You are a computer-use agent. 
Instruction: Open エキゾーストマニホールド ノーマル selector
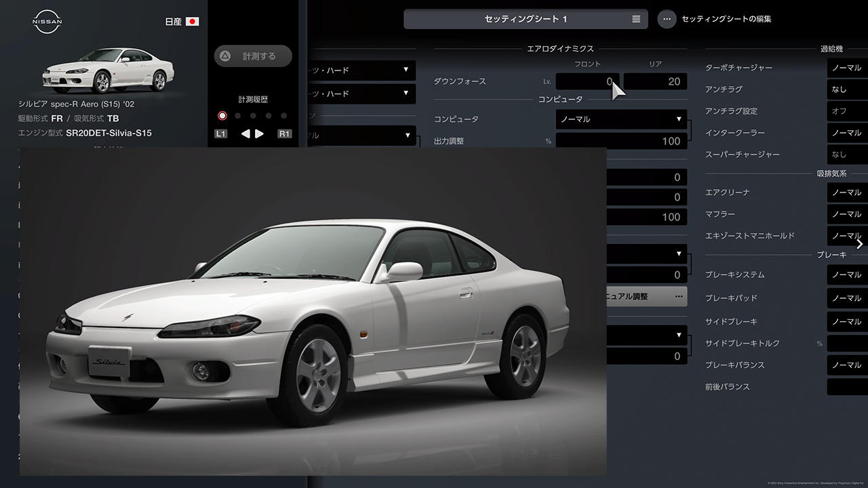click(x=847, y=236)
